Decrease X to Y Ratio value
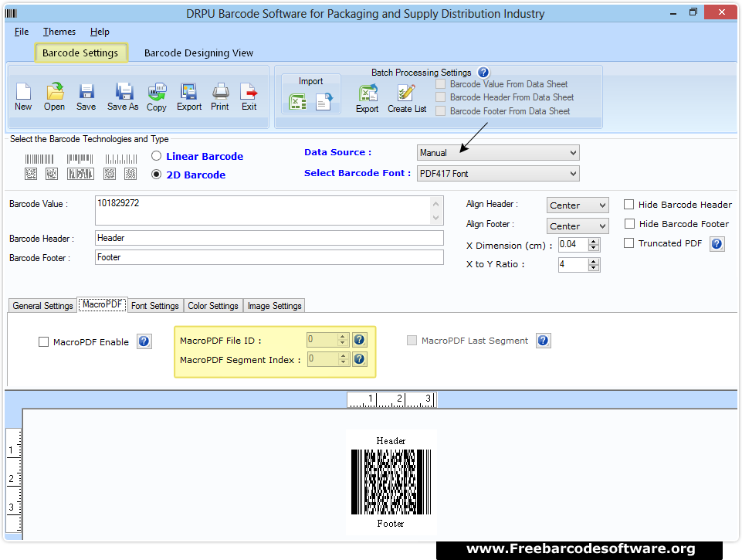The image size is (742, 560). click(x=594, y=268)
